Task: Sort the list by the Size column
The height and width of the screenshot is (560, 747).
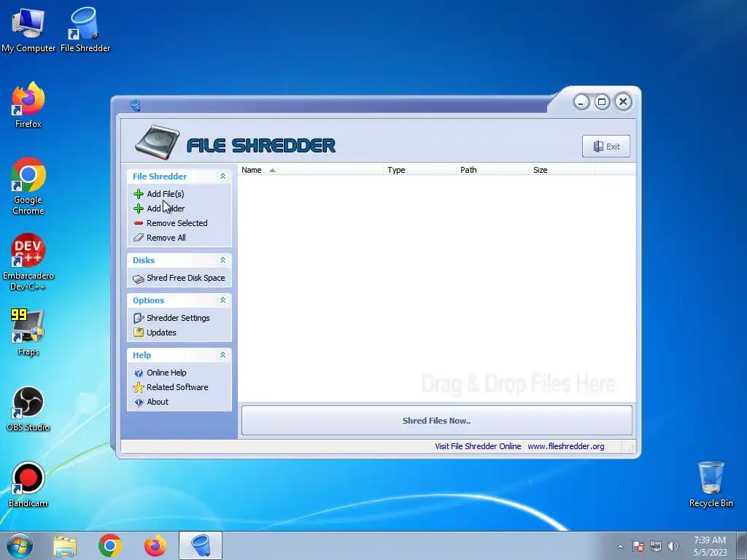Action: coord(562,170)
